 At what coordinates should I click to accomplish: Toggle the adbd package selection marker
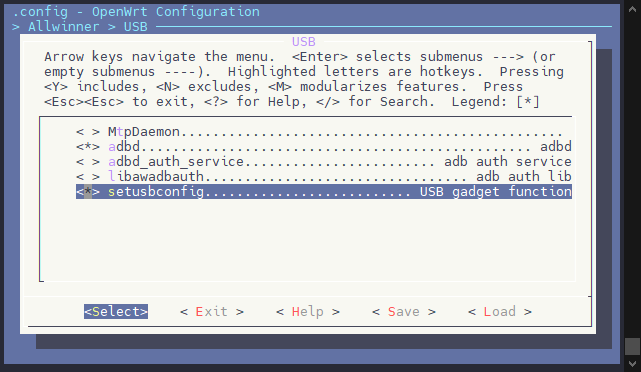[88, 146]
